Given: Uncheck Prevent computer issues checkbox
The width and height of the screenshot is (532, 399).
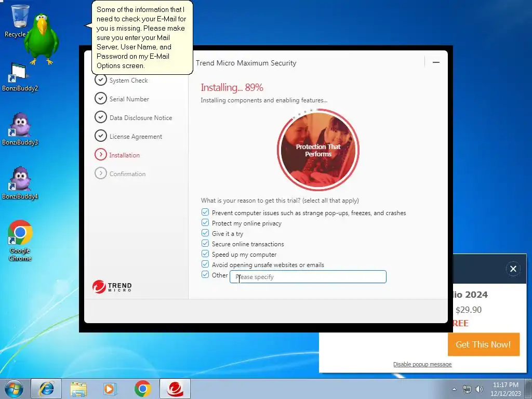Looking at the screenshot, I should coord(205,212).
